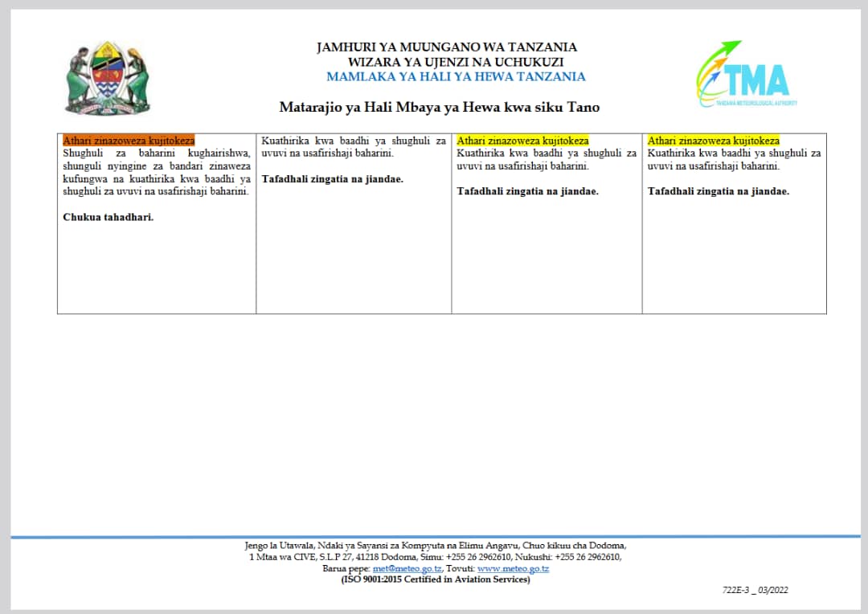
Task: Click the yellow Athari heading in fourth column
Action: pos(714,141)
